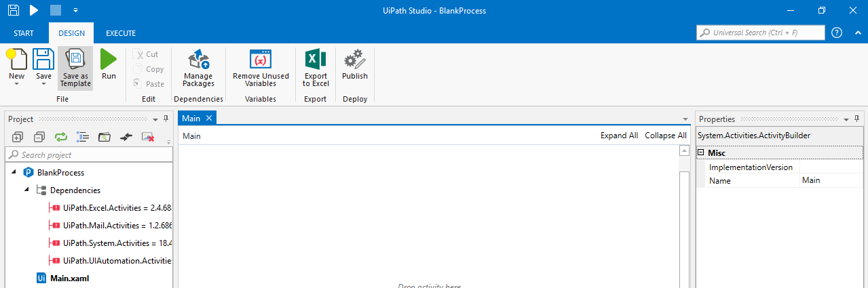Expand the Save dropdown arrow

43,84
